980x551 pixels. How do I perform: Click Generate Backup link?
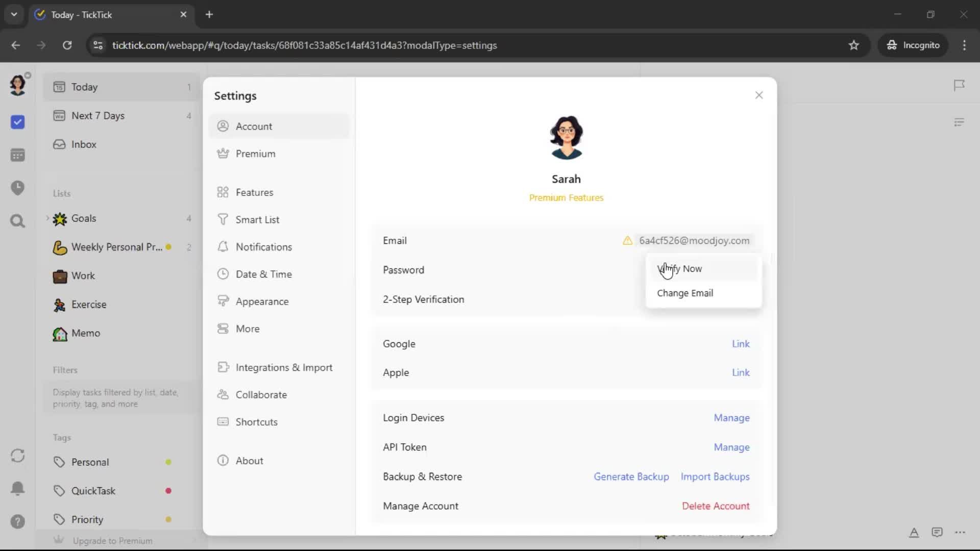point(631,477)
